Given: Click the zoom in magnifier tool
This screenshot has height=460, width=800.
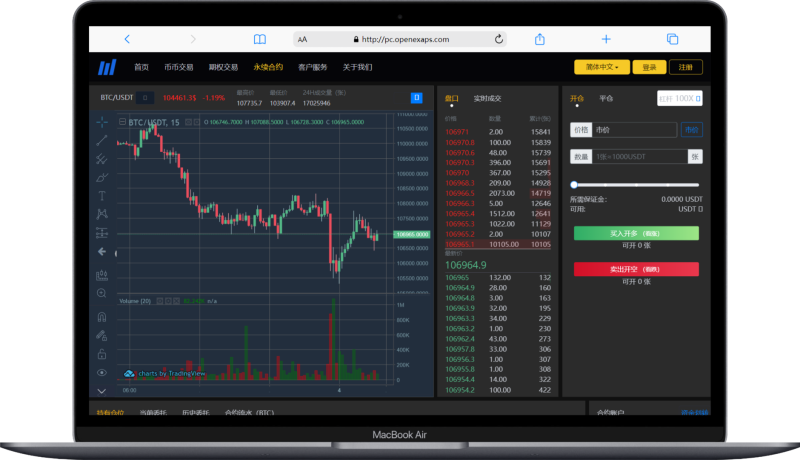Looking at the screenshot, I should (x=102, y=294).
